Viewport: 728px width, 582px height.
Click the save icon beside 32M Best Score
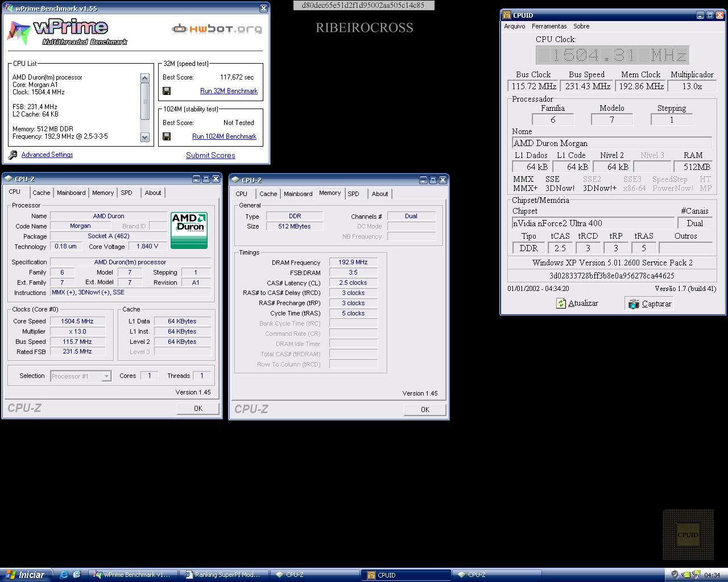167,91
